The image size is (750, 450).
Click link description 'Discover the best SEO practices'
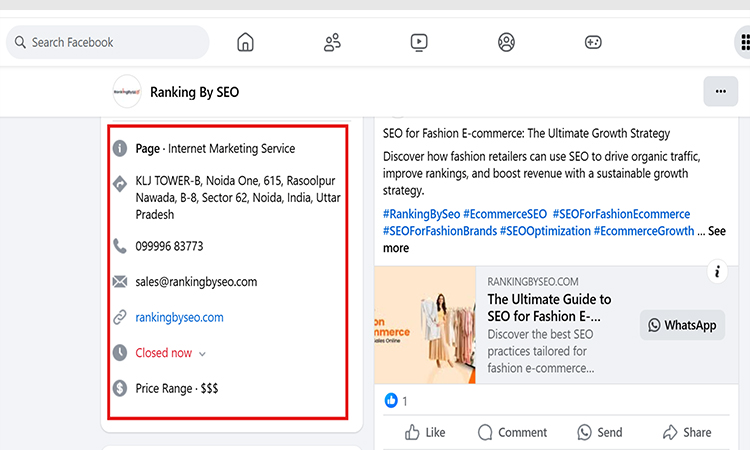click(x=541, y=351)
